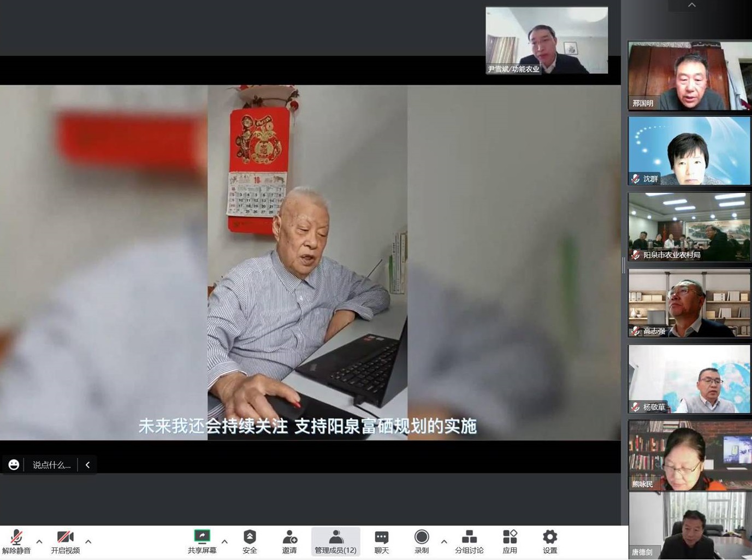Expand audio options arrow beside 解除静音
Viewport: 752px width, 560px height.
pos(39,542)
